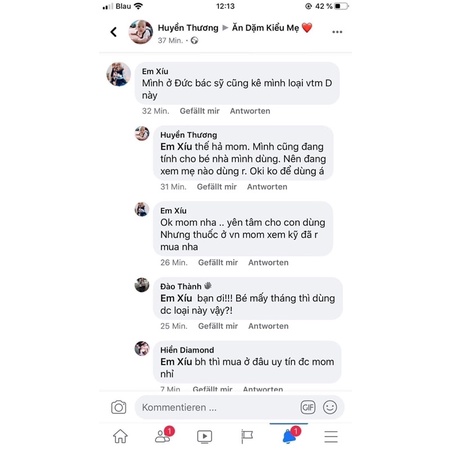Open Huyền Thương's profile picture in header
This screenshot has width=450, height=450.
(x=141, y=32)
